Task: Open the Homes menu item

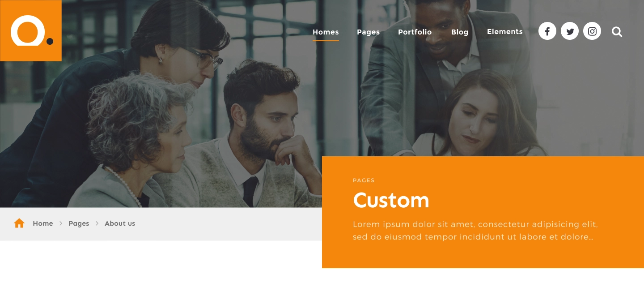Action: 326,32
